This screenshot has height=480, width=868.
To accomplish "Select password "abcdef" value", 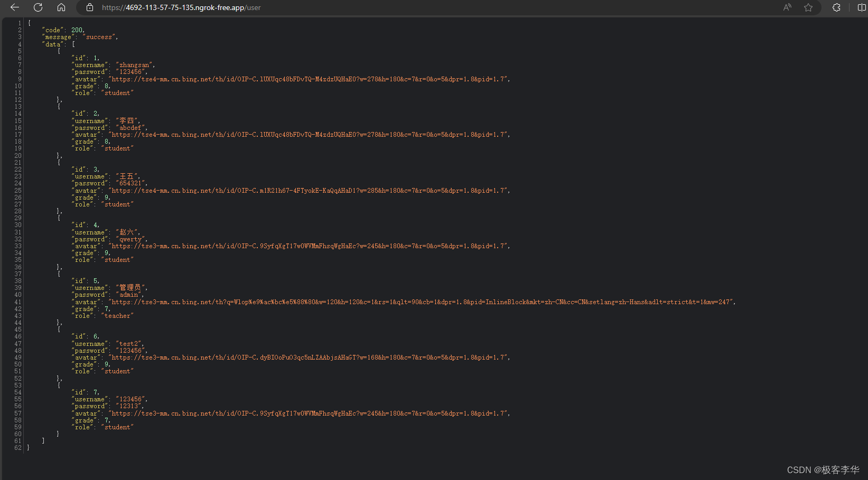I will (x=130, y=128).
